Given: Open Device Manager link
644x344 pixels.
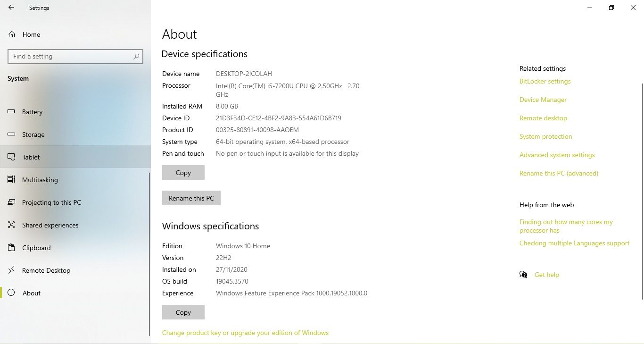Looking at the screenshot, I should coord(543,100).
